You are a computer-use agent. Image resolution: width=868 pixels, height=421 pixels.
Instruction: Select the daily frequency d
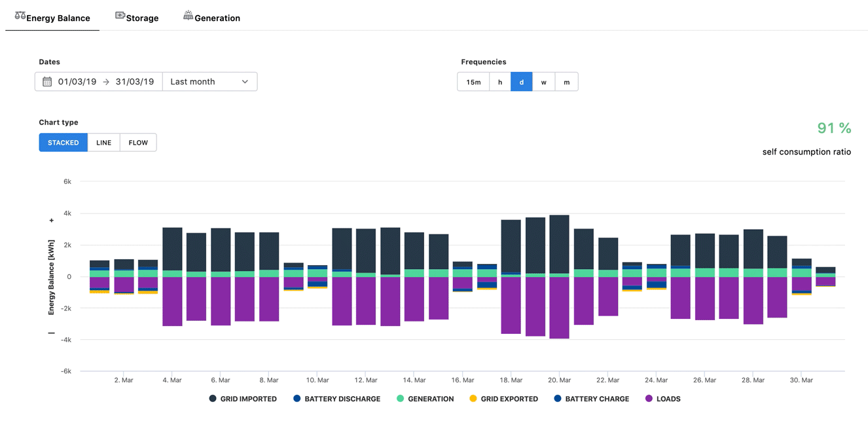[522, 82]
